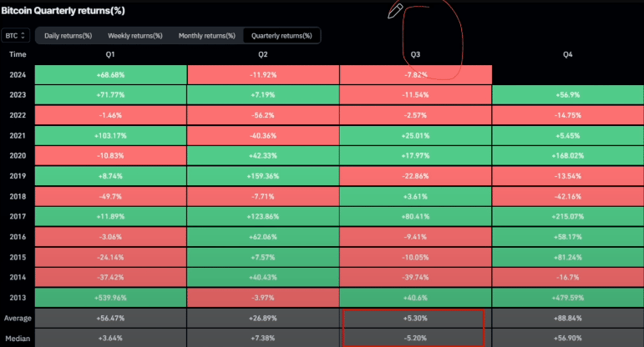Screen dimensions: 644x347
Task: Click the +7.19% cell for 2023 Q2
Action: click(x=263, y=95)
